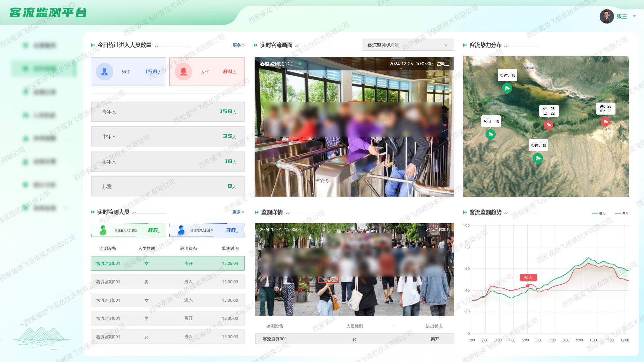Open the 客流监测001号 camera dropdown
Screen dimensions: 644x362
[408, 45]
